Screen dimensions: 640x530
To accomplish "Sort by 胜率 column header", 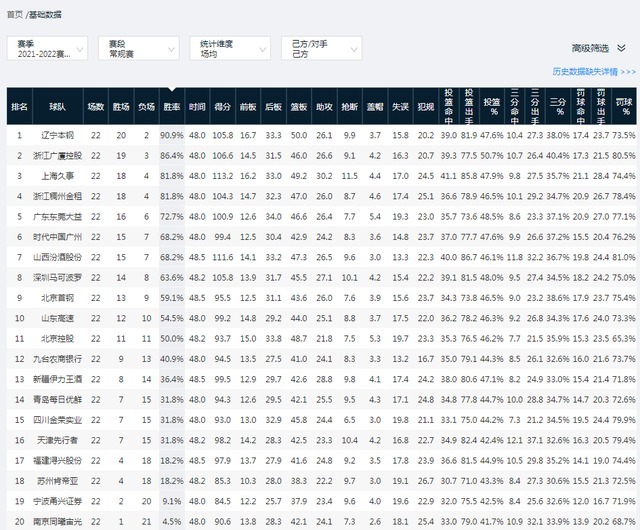I will tap(172, 107).
